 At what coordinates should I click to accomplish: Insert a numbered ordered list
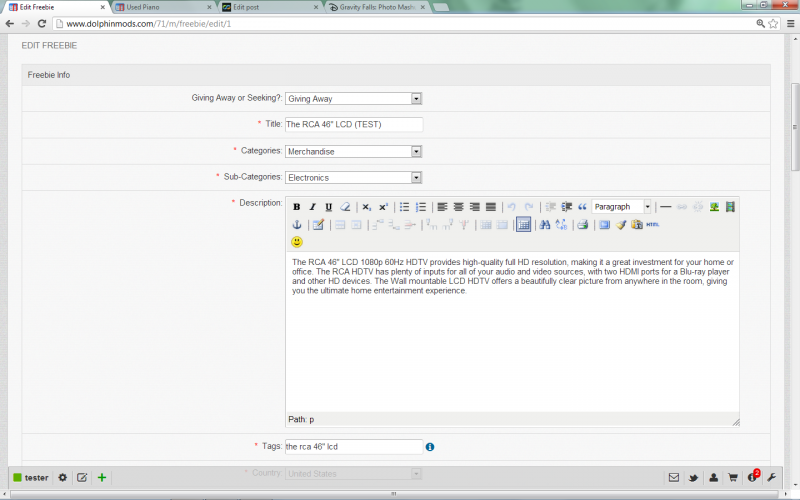[421, 207]
